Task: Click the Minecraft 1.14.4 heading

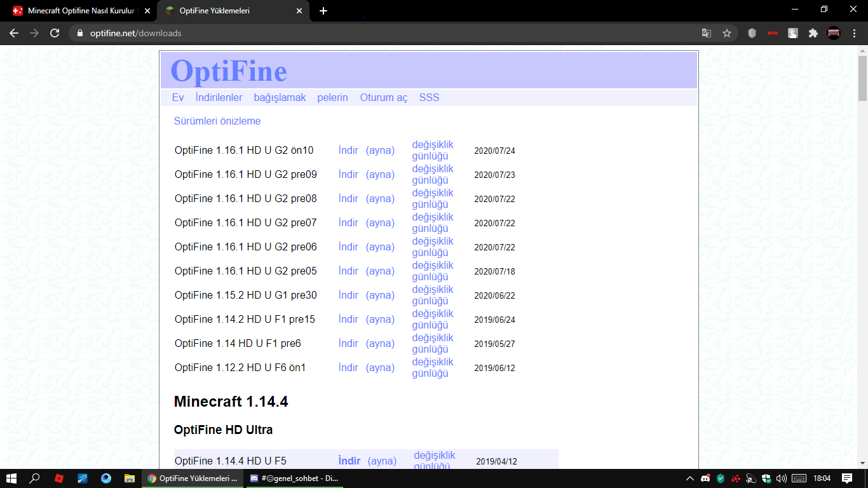Action: [x=231, y=402]
